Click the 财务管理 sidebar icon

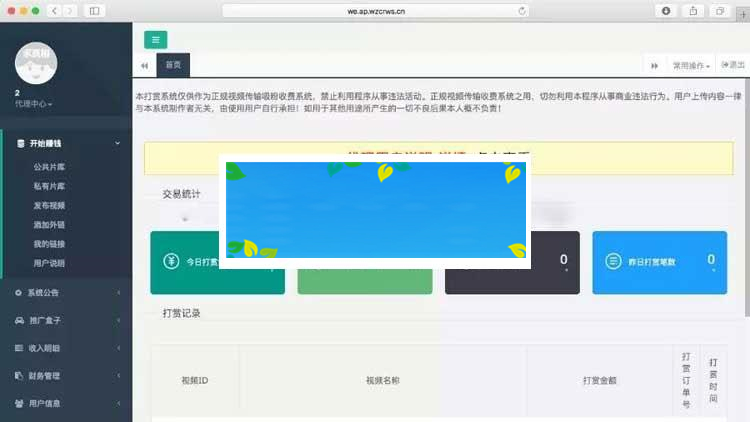tap(19, 376)
